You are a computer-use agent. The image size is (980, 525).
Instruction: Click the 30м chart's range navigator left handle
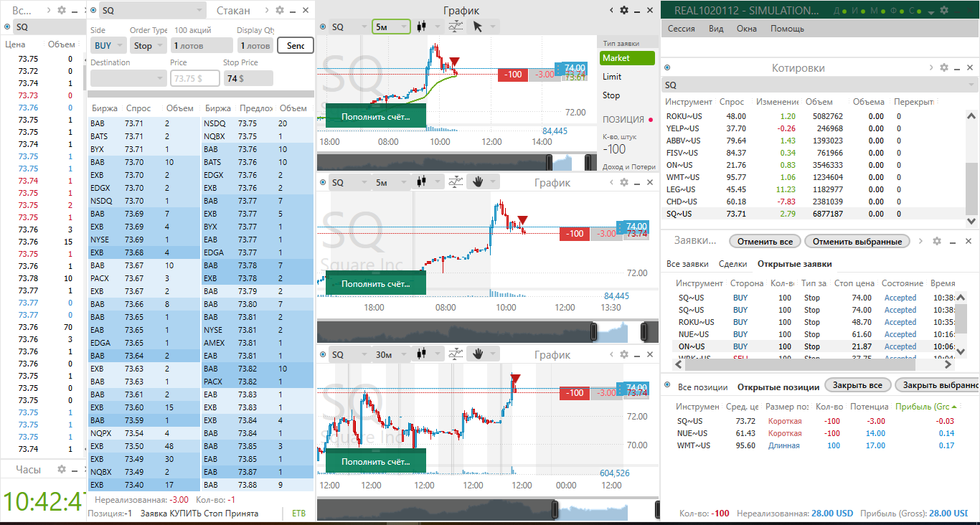(555, 509)
